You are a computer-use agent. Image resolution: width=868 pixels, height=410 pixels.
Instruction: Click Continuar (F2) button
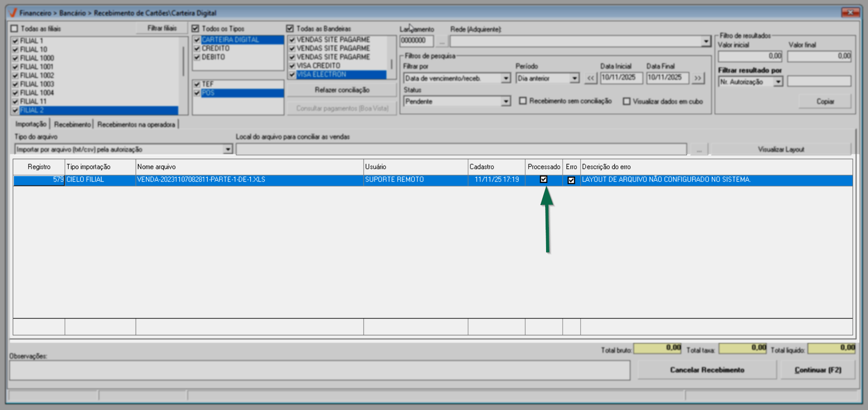coord(818,370)
